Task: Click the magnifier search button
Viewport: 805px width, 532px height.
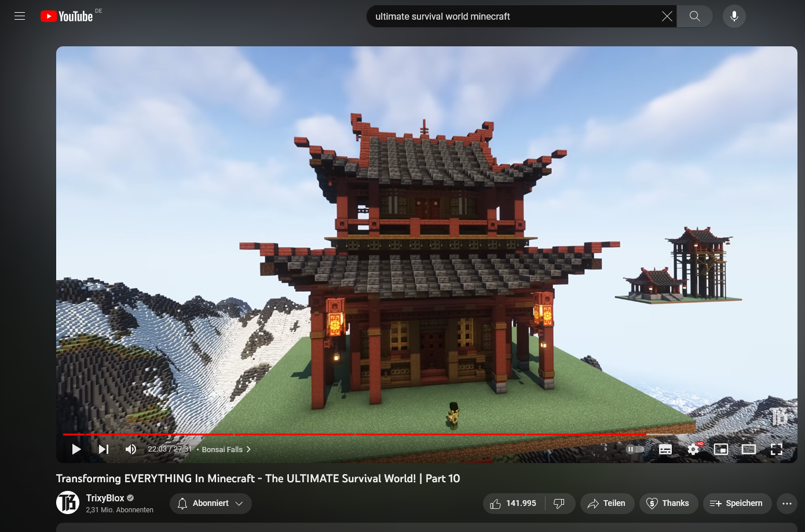Action: (695, 16)
